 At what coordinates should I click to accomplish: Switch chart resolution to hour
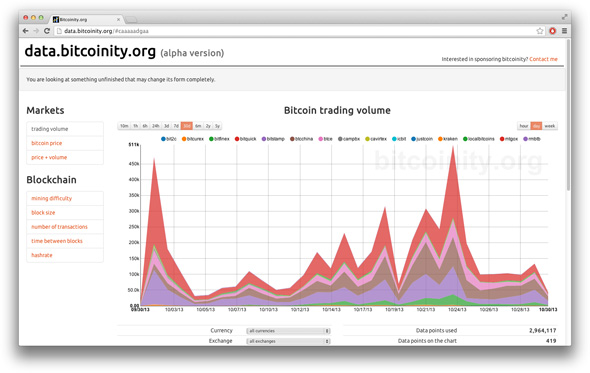point(524,126)
